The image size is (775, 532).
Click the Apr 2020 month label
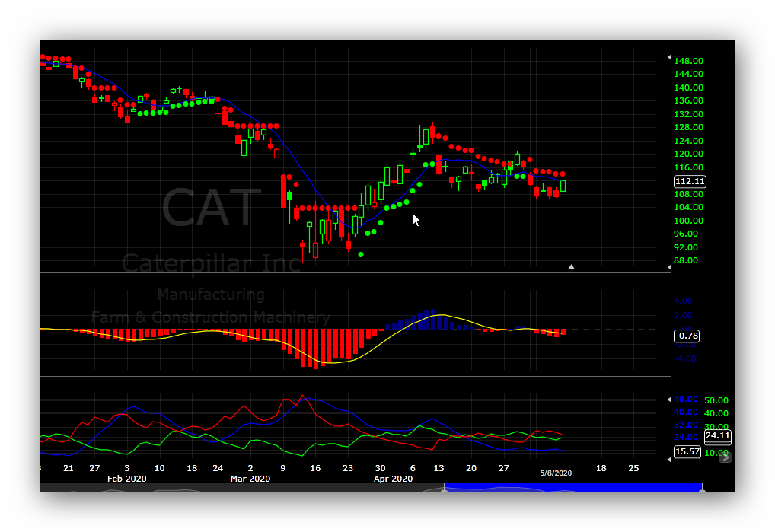pyautogui.click(x=393, y=479)
